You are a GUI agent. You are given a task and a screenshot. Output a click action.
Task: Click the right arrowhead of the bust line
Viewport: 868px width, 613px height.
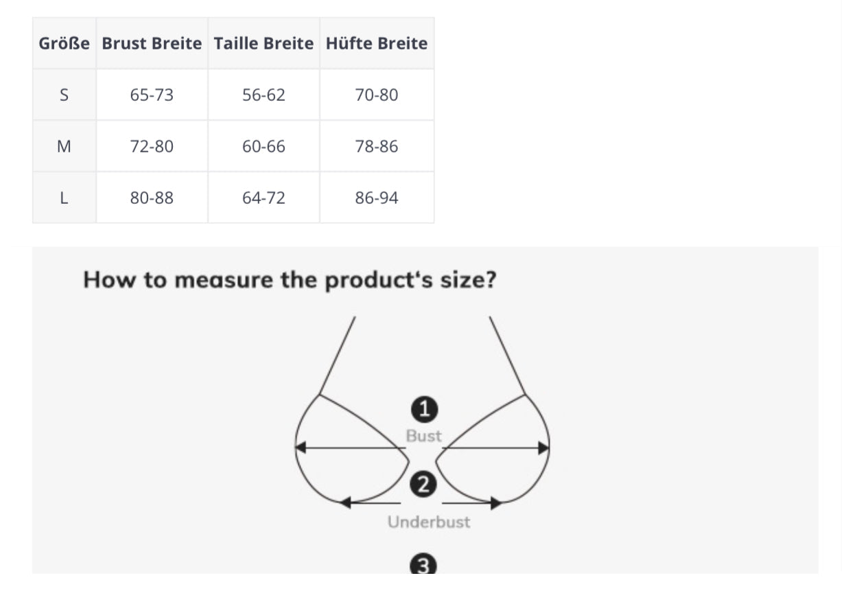544,448
